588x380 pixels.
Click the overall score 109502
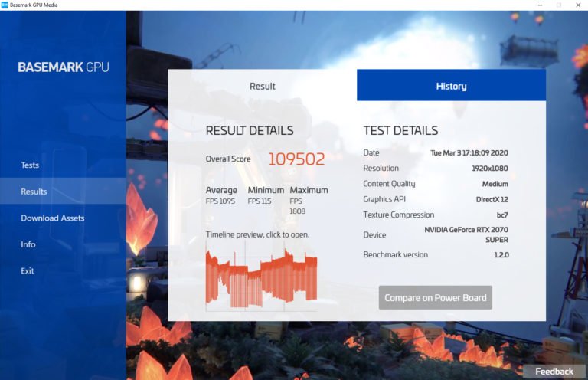pyautogui.click(x=296, y=159)
